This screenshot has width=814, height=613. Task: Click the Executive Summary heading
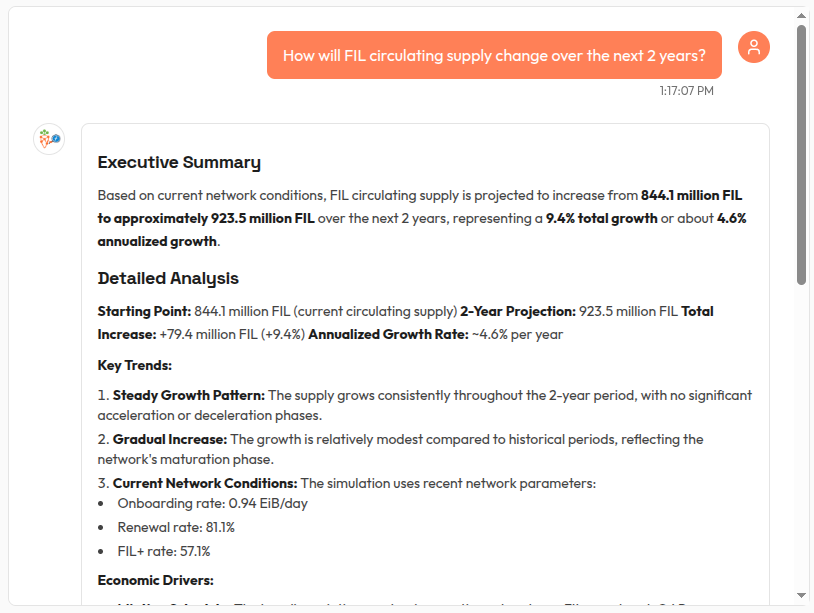(x=179, y=162)
